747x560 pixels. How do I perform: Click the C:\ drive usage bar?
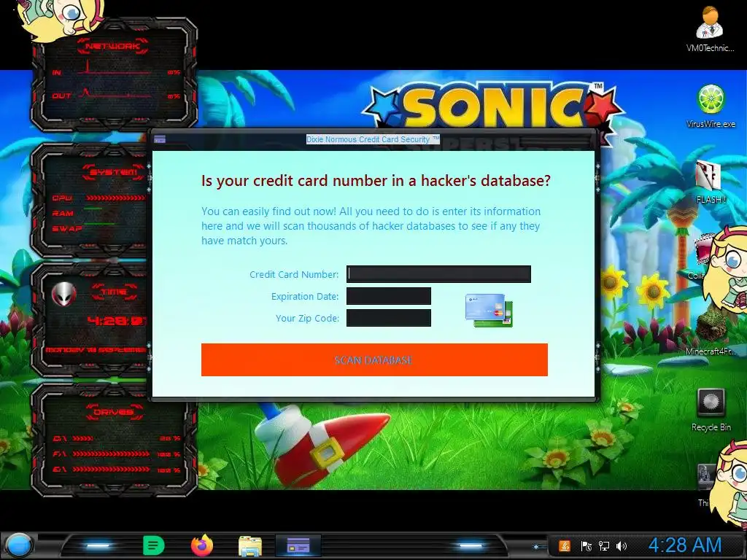click(83, 438)
